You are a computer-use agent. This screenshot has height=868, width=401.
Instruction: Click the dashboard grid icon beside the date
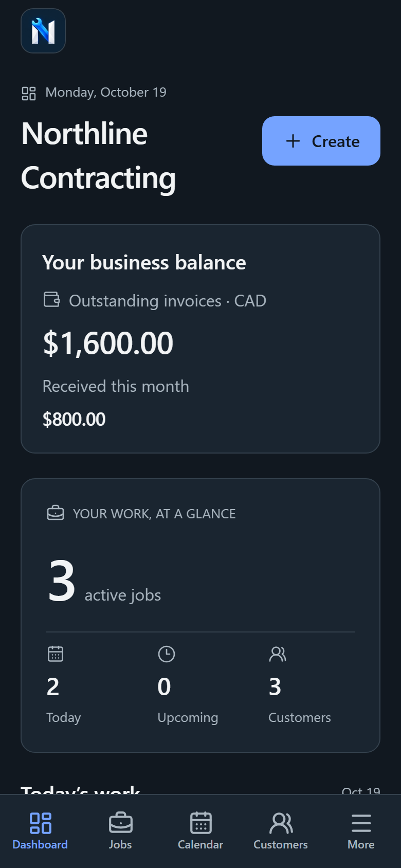(x=29, y=93)
